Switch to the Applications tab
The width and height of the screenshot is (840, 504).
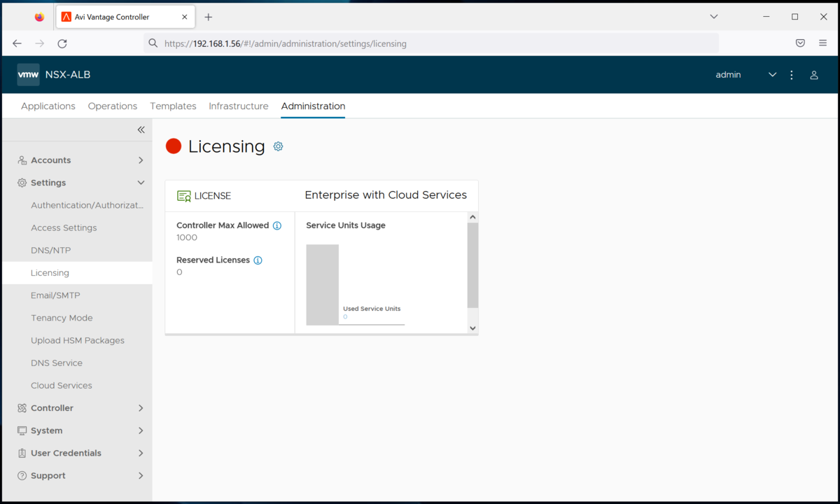point(48,106)
